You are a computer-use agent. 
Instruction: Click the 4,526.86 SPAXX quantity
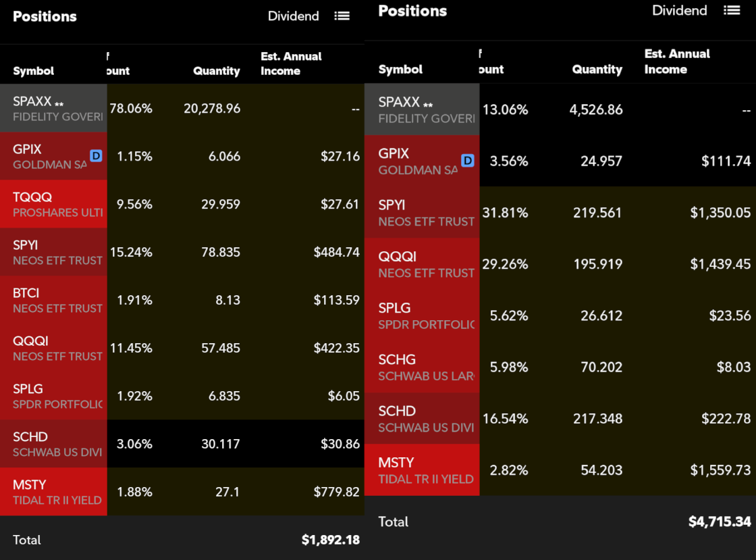tap(596, 109)
